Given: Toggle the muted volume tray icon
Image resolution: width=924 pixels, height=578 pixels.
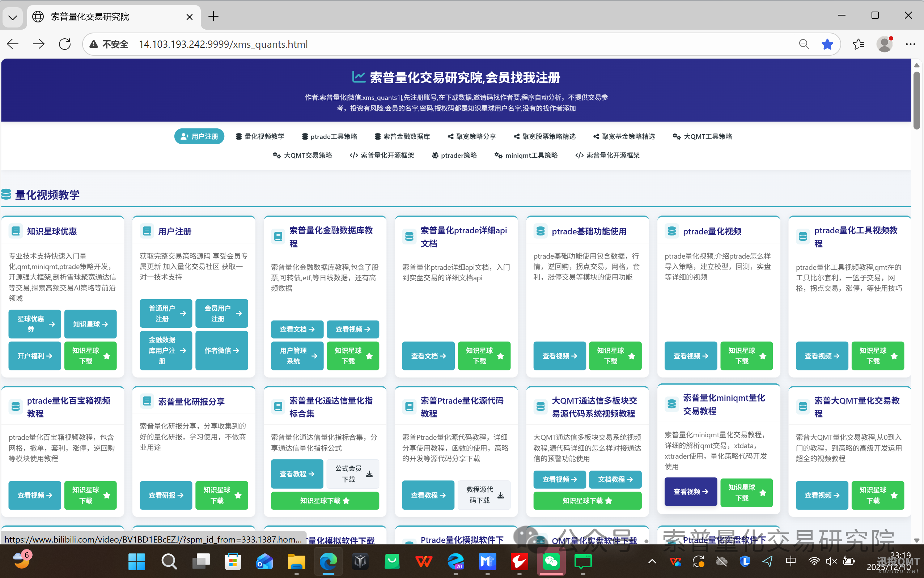Looking at the screenshot, I should point(831,561).
